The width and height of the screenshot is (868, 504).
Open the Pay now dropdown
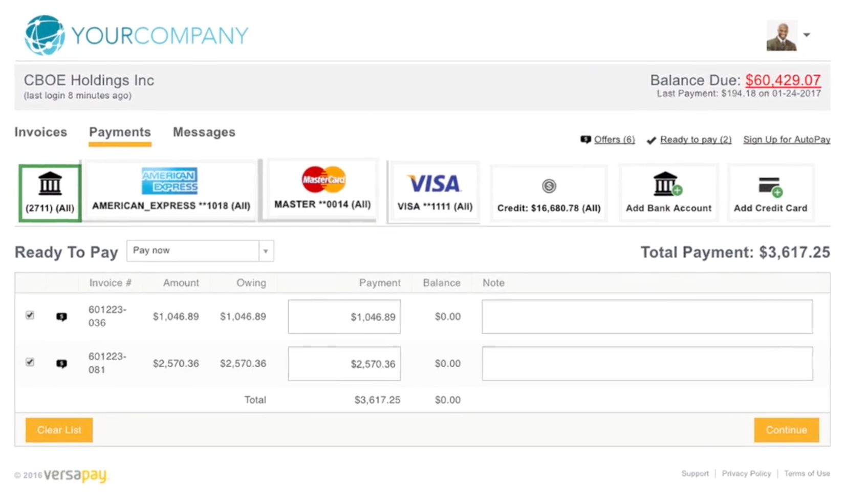pos(200,251)
